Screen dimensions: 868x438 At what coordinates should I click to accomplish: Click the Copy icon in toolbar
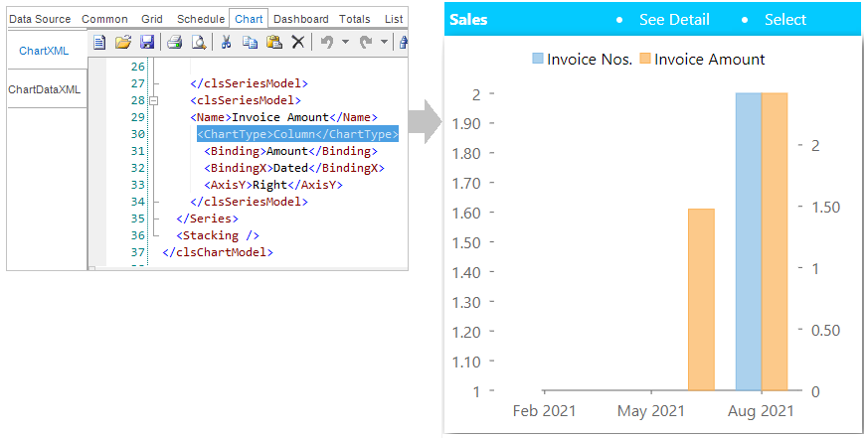[x=251, y=42]
